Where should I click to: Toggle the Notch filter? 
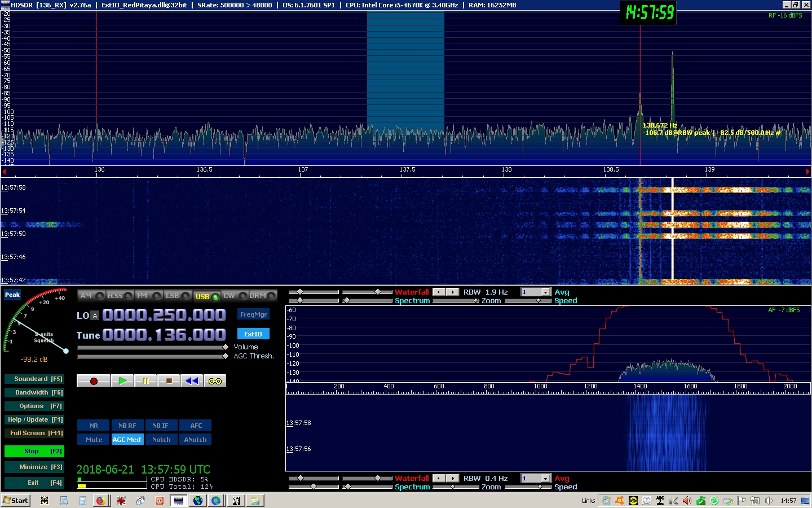coord(161,440)
